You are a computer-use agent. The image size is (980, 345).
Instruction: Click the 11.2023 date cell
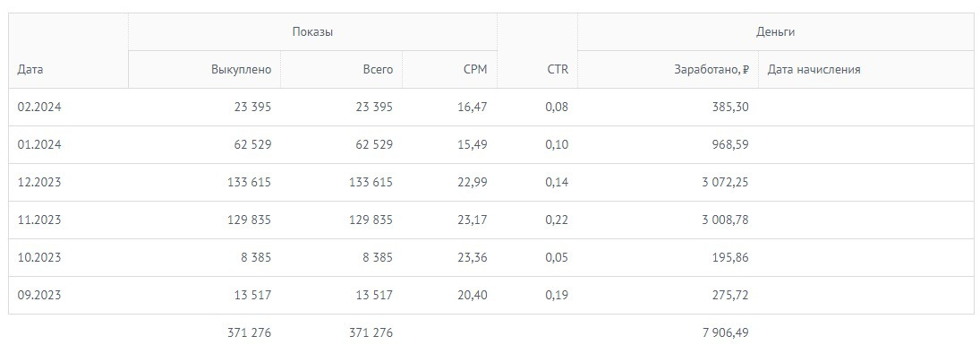[x=39, y=220]
